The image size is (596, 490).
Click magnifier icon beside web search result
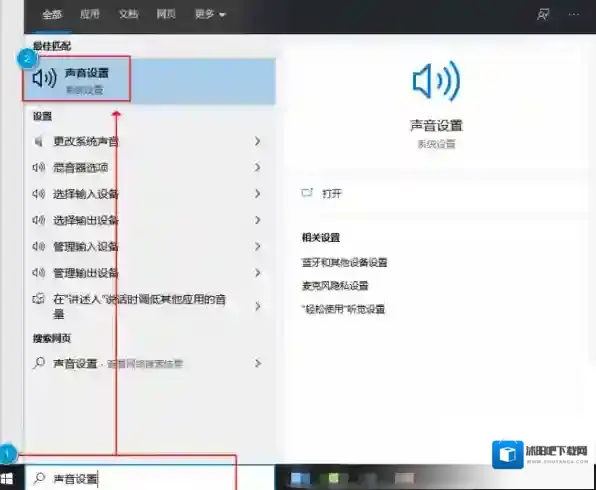point(39,363)
